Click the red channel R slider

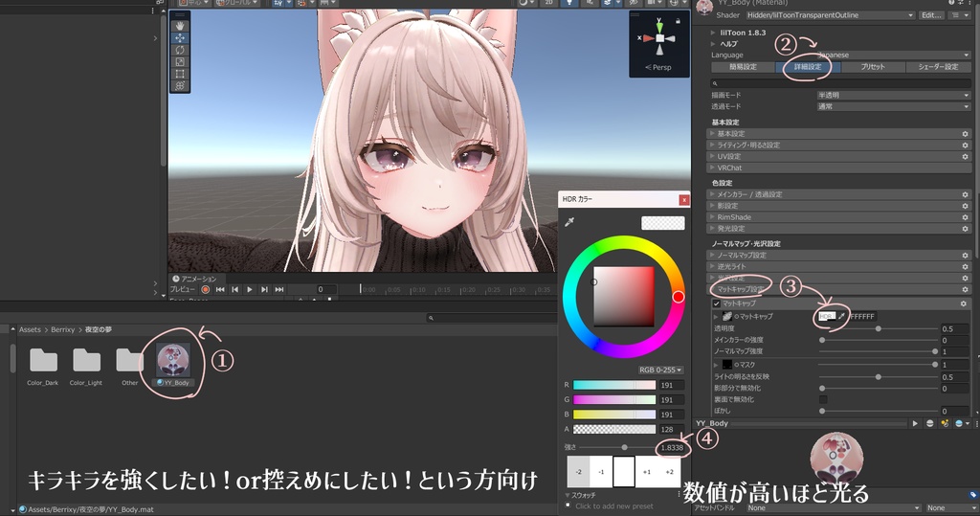(x=613, y=385)
